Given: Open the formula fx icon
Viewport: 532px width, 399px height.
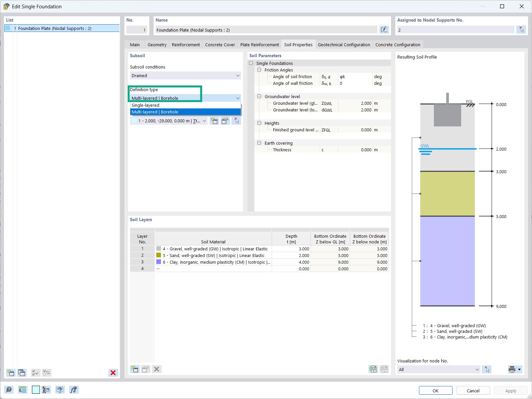Looking at the screenshot, I should point(73,390).
